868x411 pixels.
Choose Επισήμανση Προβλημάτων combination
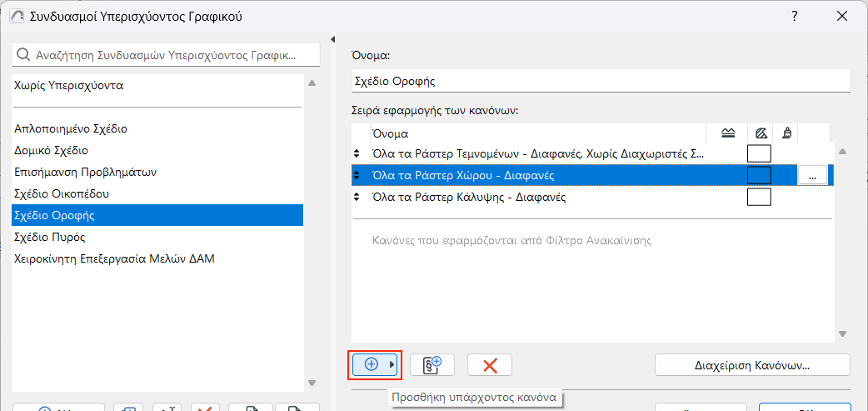coord(86,173)
